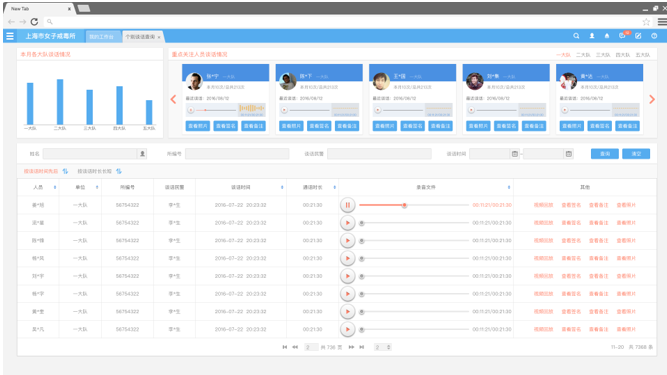667x375 pixels.
Task: Click the person picker icon in name field
Action: 143,154
